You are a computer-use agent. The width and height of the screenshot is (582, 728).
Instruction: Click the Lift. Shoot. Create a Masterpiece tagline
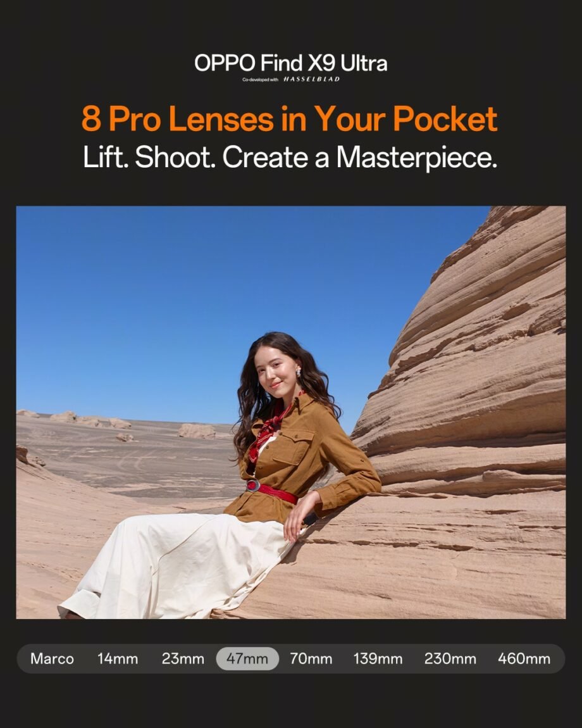tap(290, 157)
